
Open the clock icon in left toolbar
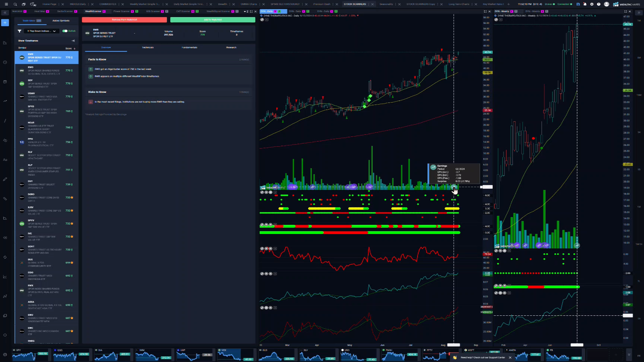coord(5,62)
